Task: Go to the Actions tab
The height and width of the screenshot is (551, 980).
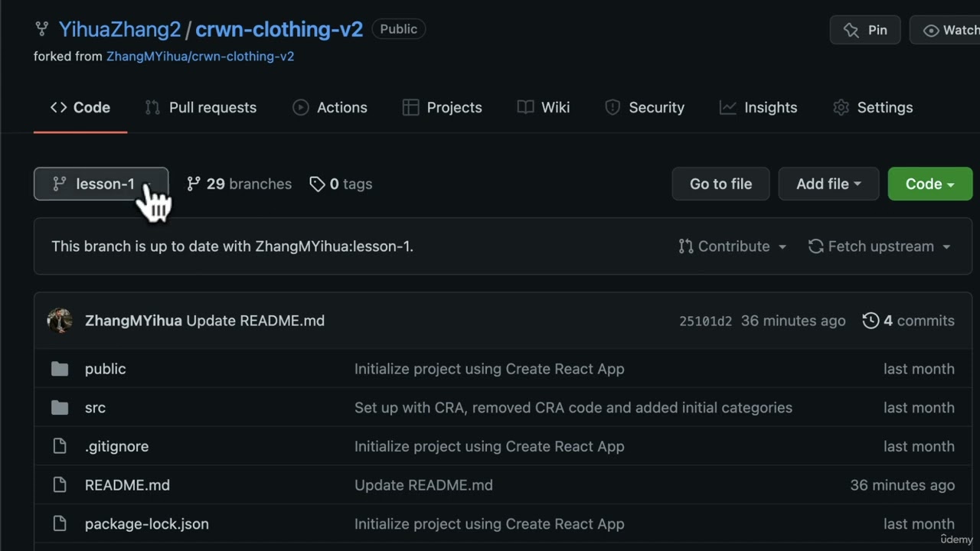Action: 330,108
